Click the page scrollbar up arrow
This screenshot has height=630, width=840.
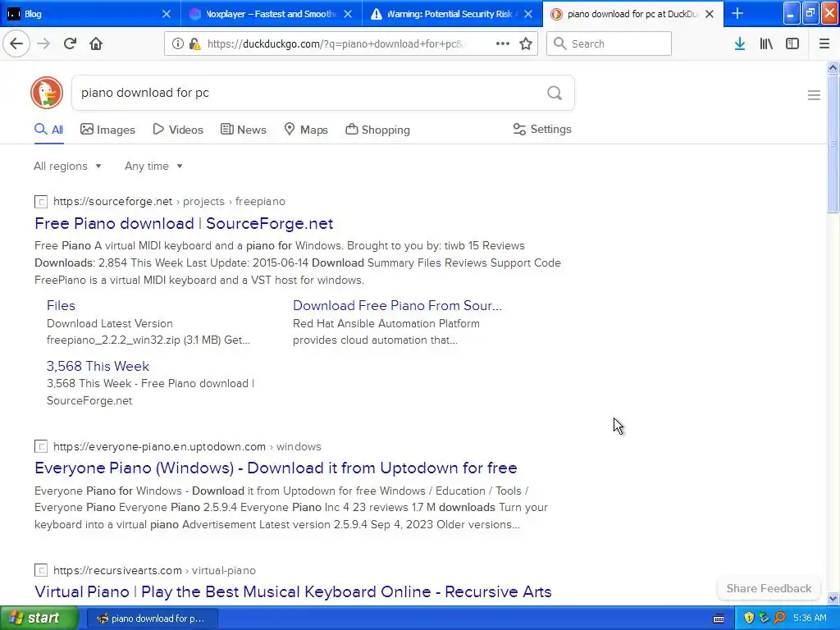[833, 67]
